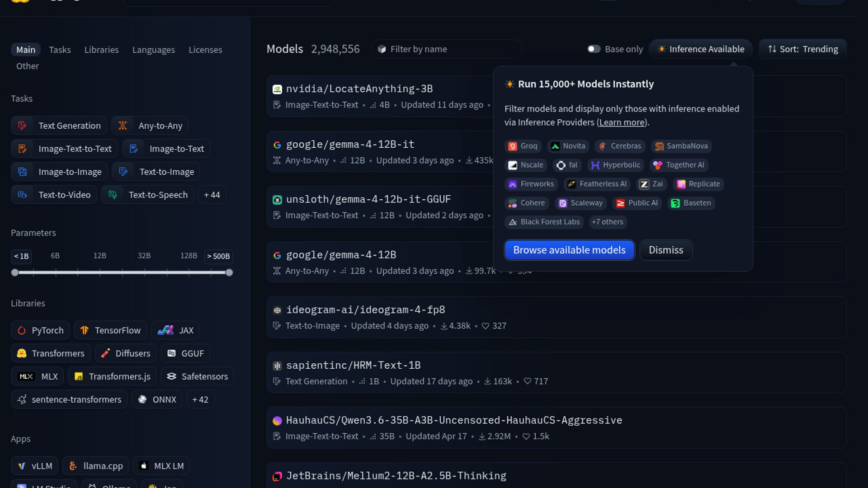
Task: Pick the Transformers.js library tag
Action: click(x=112, y=376)
